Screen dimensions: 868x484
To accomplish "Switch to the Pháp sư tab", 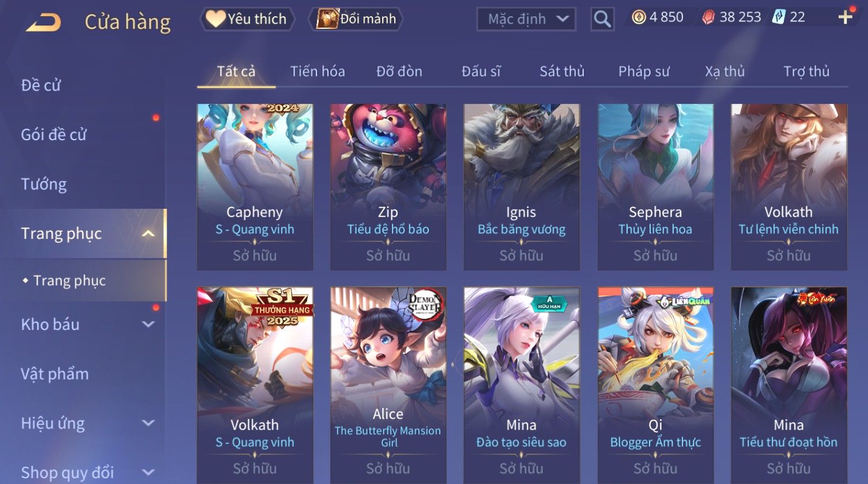I will pyautogui.click(x=644, y=72).
